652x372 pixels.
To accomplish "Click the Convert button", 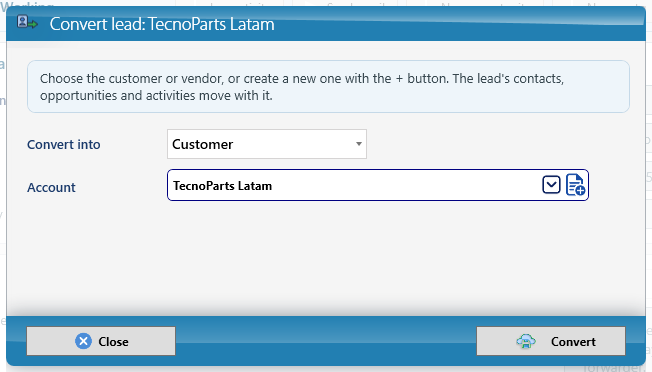I will tap(551, 341).
